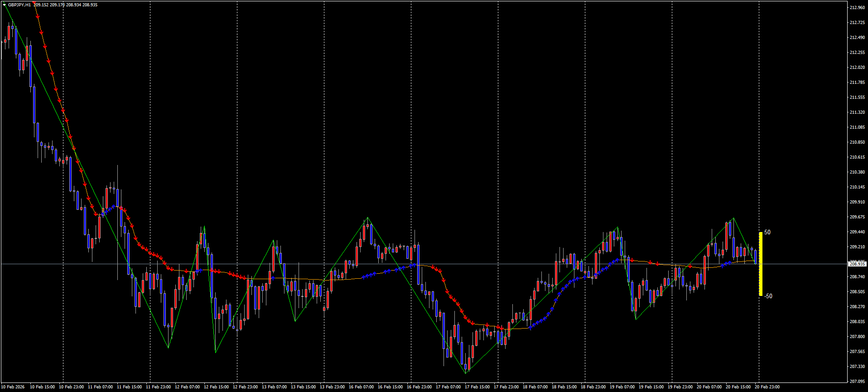
Task: Click the ZigZag lowest trough near 17 Feb 15:00
Action: pyautogui.click(x=466, y=373)
